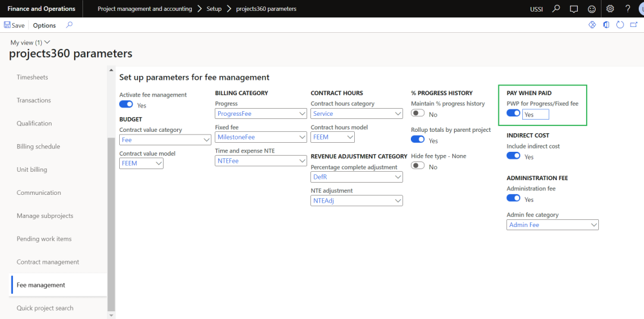644x319 pixels.
Task: Click the Save button
Action: pyautogui.click(x=14, y=25)
